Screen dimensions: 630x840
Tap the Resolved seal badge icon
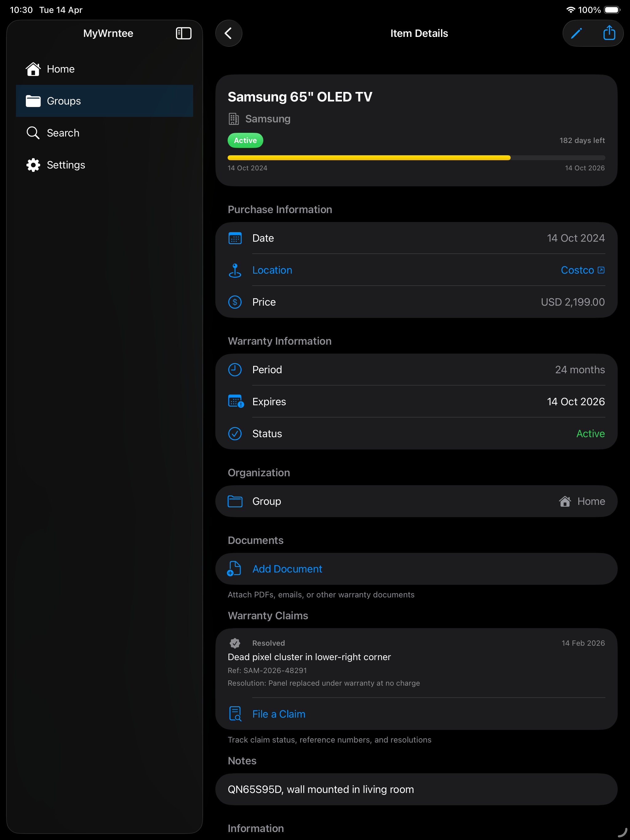(x=235, y=643)
